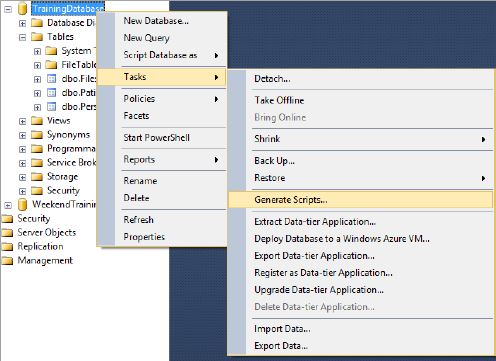Collapse the WeekendTraining database node
Viewport: 496px width, 361px height.
[x=8, y=205]
